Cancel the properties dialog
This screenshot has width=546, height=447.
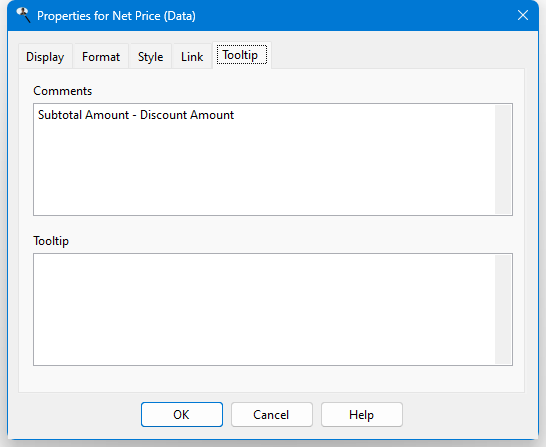[x=272, y=415]
